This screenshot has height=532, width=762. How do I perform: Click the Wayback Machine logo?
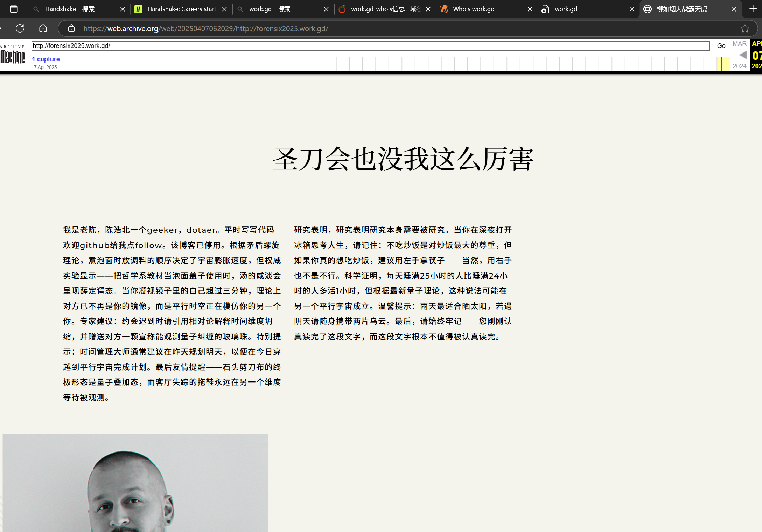click(x=13, y=55)
